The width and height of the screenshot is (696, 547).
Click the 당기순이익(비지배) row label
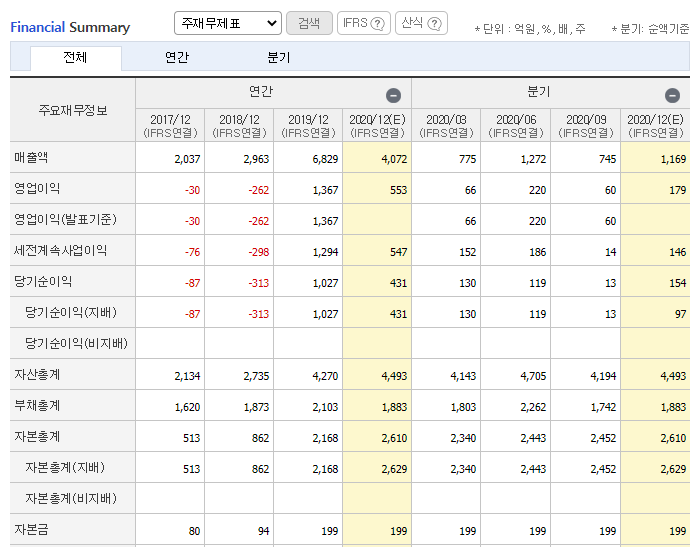coord(76,343)
